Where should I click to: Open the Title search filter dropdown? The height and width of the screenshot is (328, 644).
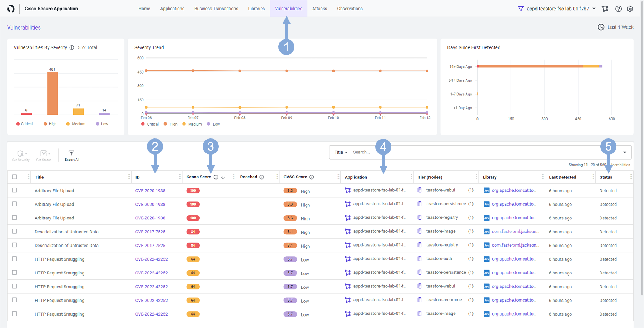pyautogui.click(x=341, y=152)
